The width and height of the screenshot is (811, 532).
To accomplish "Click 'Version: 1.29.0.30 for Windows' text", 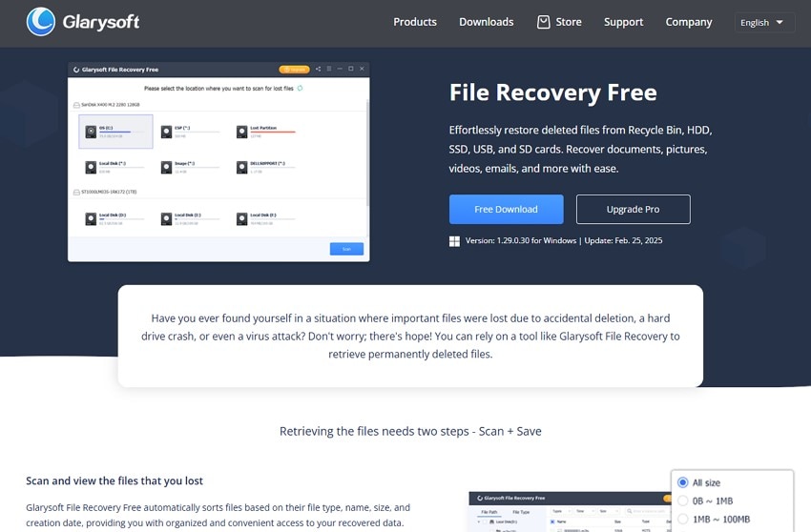I will (x=520, y=240).
